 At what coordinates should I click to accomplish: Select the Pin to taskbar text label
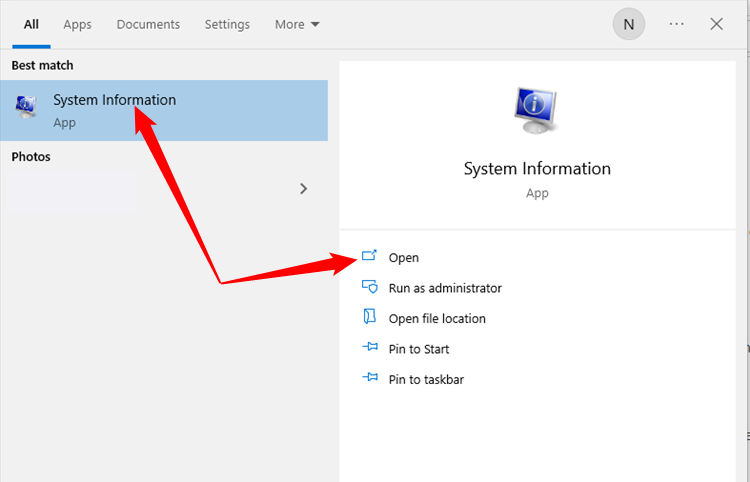coord(426,379)
